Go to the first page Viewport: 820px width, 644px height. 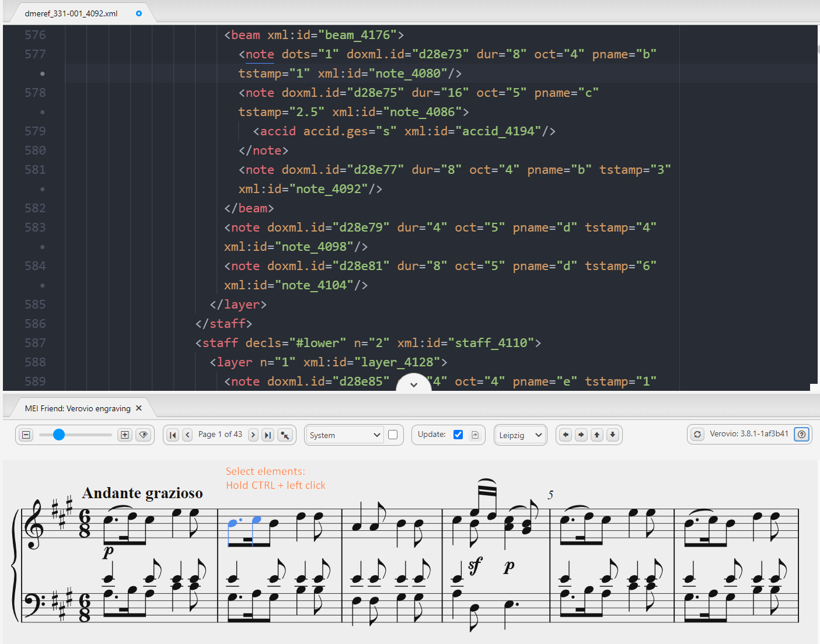pos(173,435)
